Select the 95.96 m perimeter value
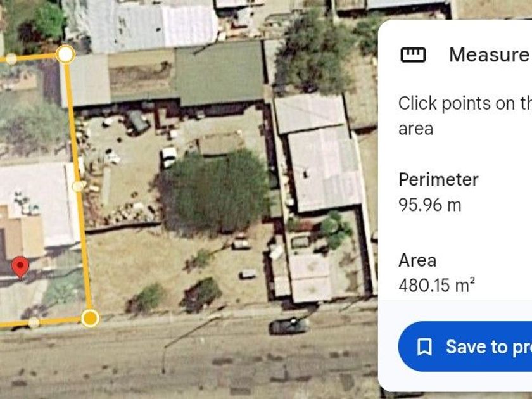Screen dimensions: 532x399 [430, 205]
